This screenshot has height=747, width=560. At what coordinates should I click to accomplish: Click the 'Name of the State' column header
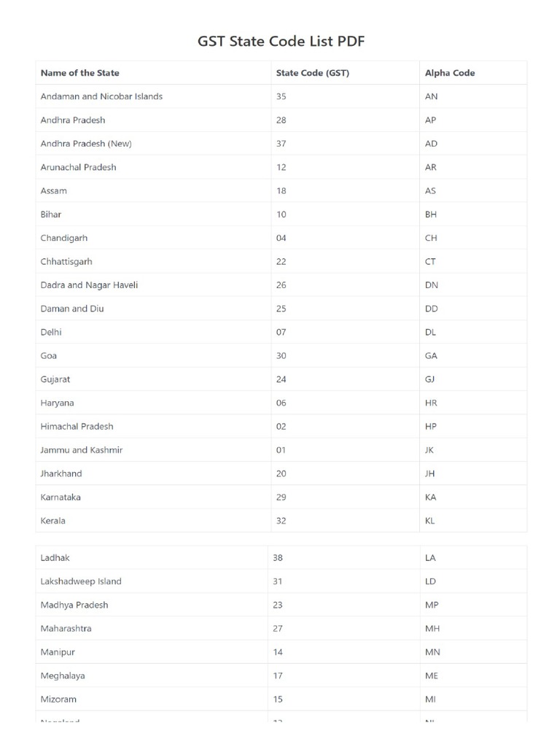[x=80, y=73]
